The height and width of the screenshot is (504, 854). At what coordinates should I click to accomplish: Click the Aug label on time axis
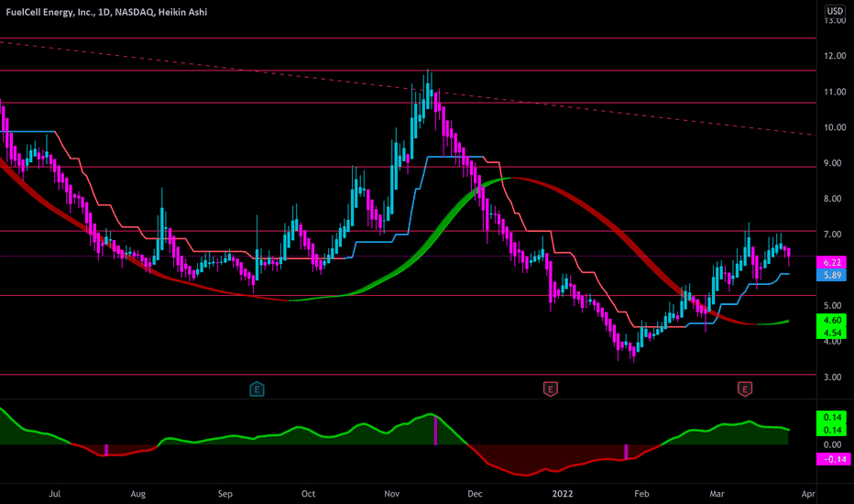pos(137,494)
